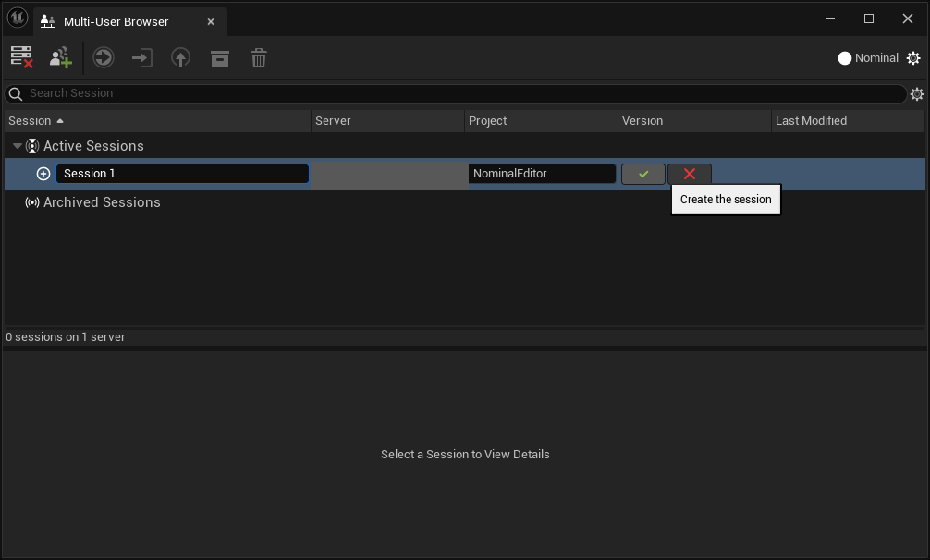
Task: Click the shut down server icon
Action: point(22,58)
